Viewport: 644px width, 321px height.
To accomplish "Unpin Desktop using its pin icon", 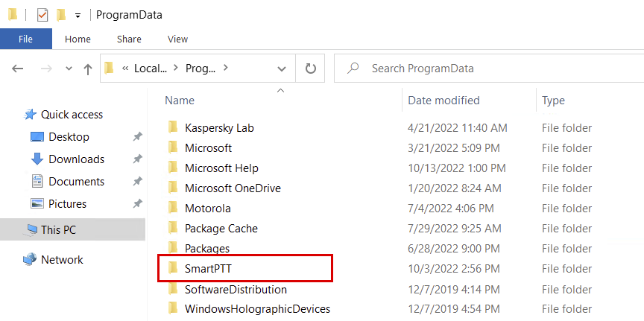I will pos(138,137).
